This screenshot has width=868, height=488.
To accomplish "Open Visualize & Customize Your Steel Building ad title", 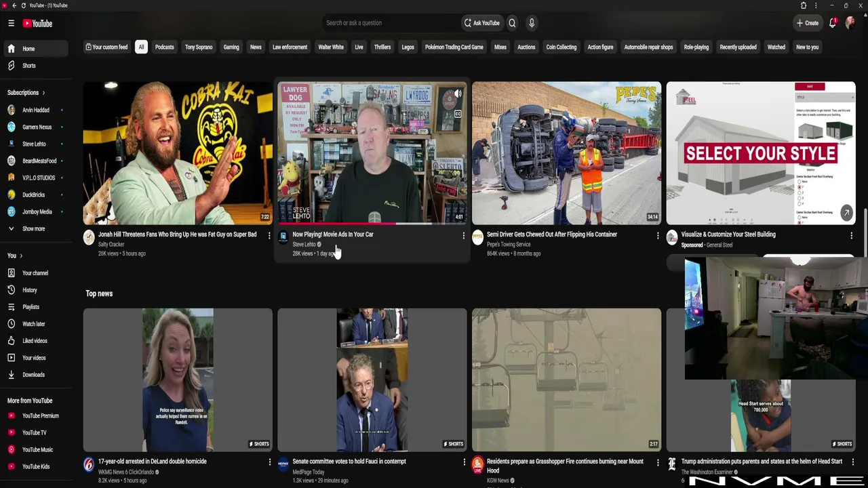I will [728, 235].
